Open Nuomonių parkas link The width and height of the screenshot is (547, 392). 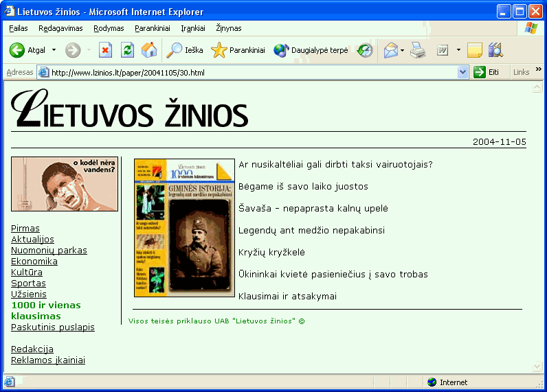(49, 250)
